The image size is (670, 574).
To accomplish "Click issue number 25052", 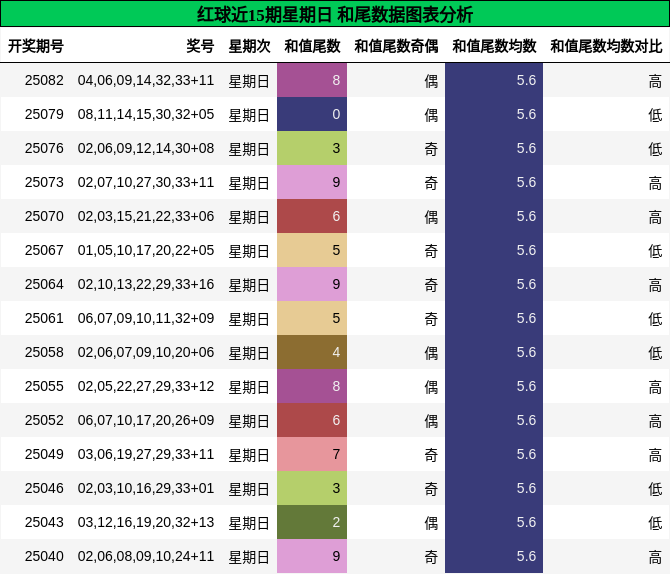I will point(44,420).
